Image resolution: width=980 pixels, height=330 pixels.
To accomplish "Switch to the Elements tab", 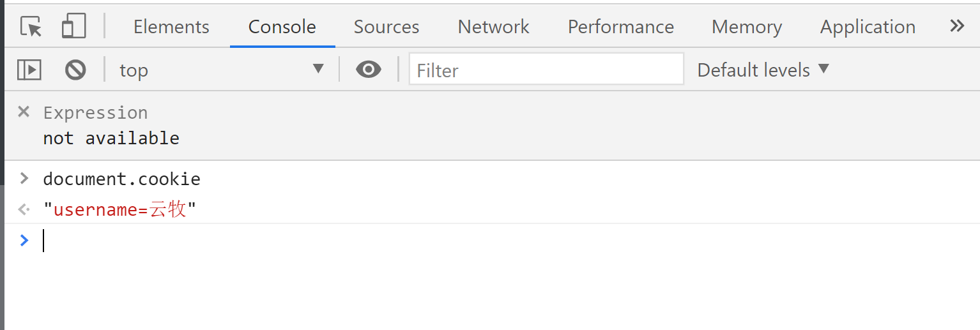I will (171, 27).
